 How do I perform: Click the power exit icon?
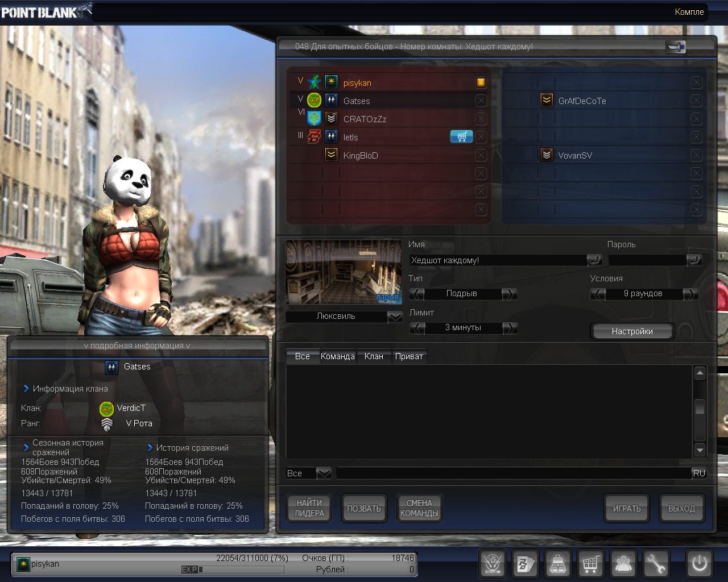click(x=699, y=564)
